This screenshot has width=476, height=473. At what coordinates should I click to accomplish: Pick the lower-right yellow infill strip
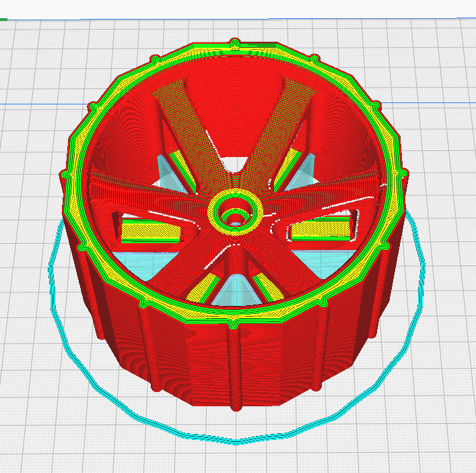[269, 287]
